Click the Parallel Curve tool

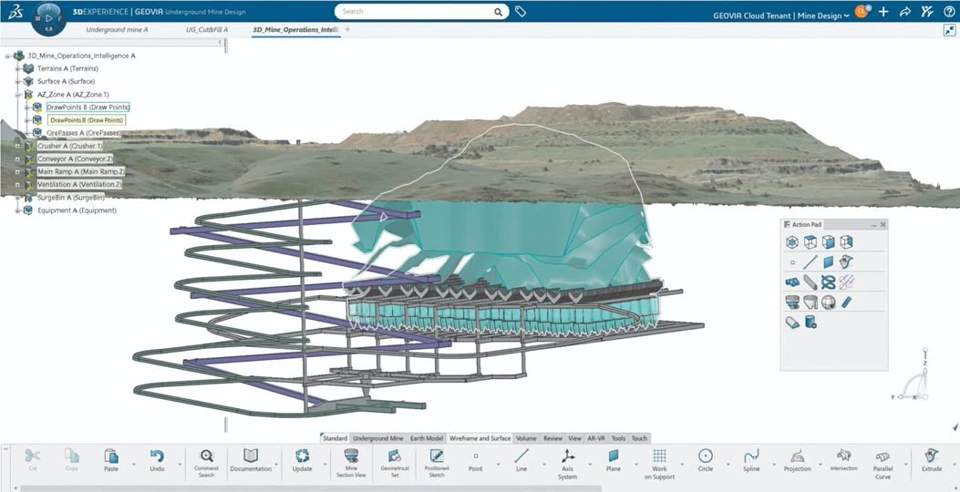click(882, 463)
